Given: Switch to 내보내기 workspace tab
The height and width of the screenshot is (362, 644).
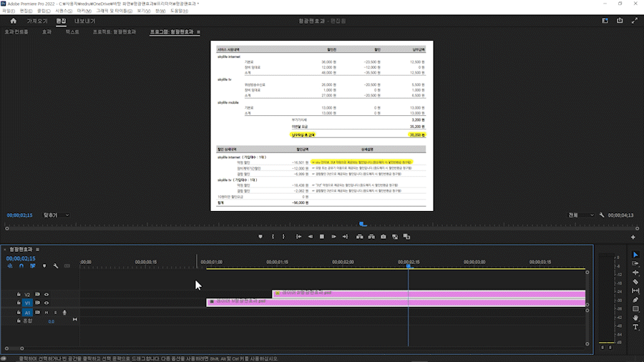Looking at the screenshot, I should coord(84,21).
